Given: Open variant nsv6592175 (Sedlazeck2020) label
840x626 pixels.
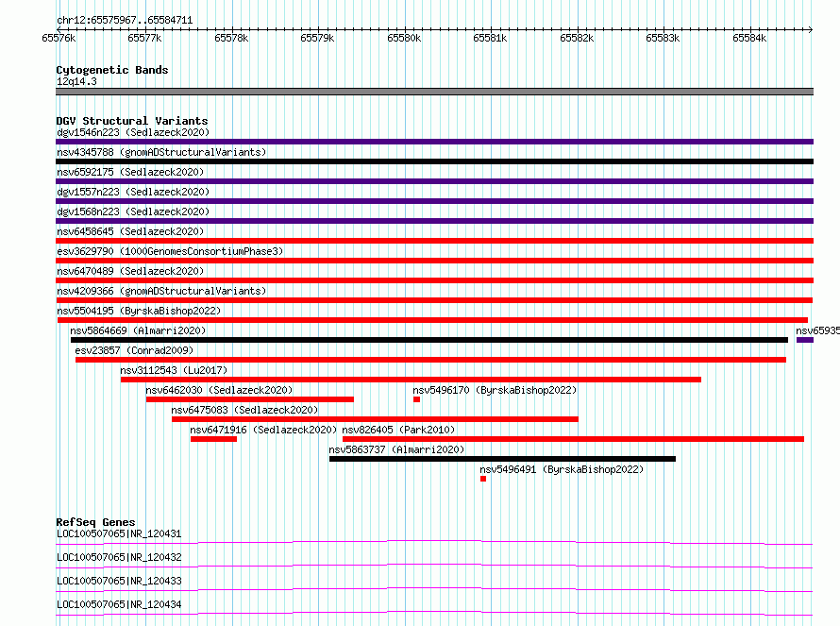Looking at the screenshot, I should coord(130,172).
